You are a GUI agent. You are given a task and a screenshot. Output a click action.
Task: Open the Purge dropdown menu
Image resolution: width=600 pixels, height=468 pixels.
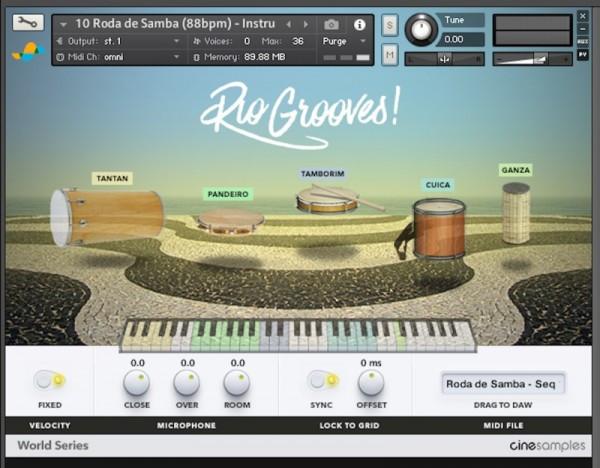pos(363,41)
